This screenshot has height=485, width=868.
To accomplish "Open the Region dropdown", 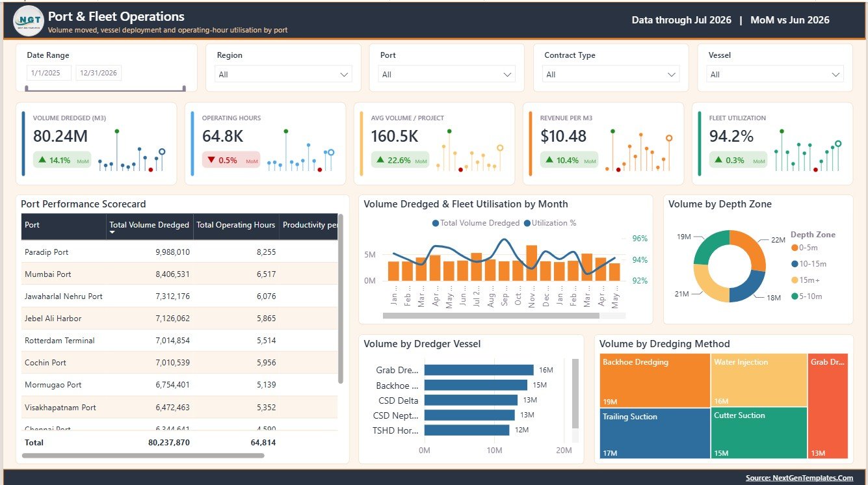I will pyautogui.click(x=283, y=74).
